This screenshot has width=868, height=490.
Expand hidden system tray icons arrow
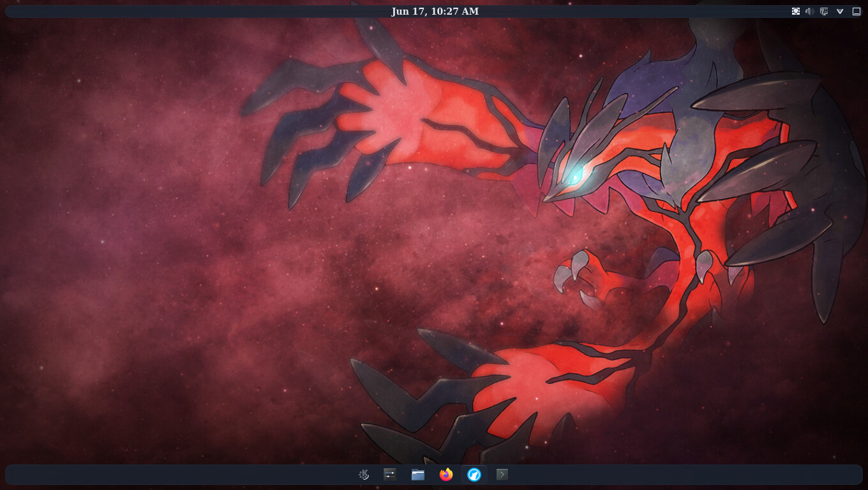click(x=840, y=11)
